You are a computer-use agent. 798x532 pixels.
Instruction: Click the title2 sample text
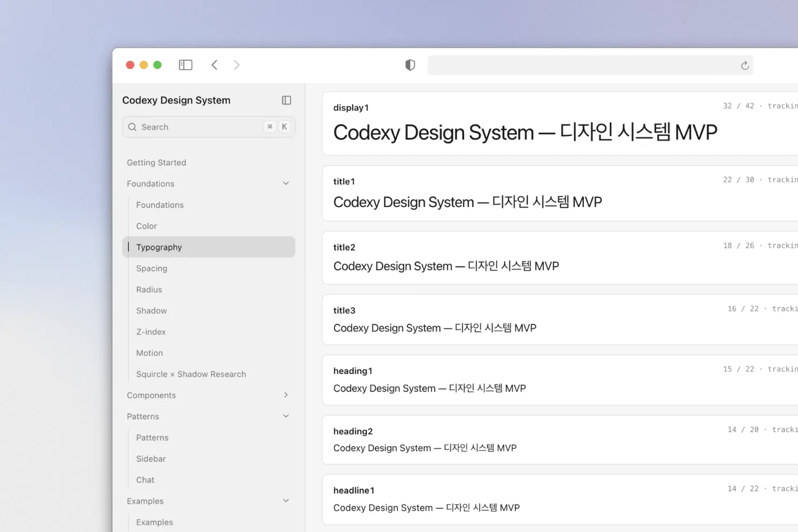point(446,266)
